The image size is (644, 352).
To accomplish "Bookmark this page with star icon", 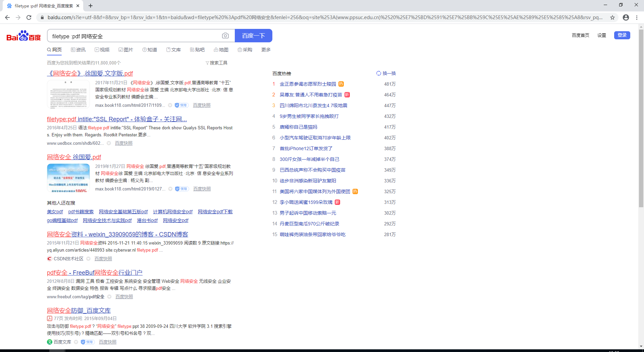I will pyautogui.click(x=612, y=17).
